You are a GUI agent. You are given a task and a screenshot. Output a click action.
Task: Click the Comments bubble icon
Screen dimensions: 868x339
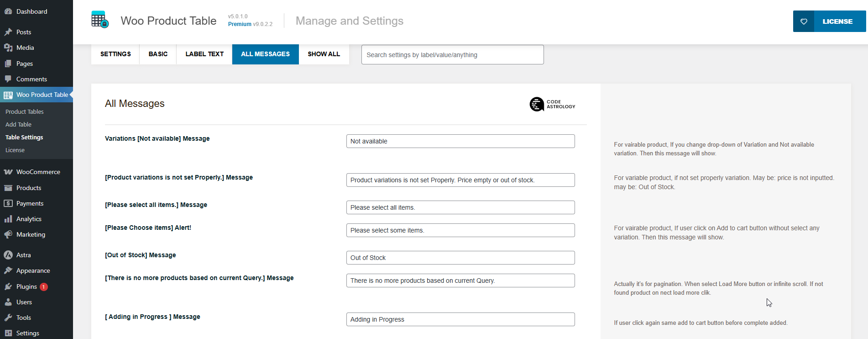coord(8,79)
